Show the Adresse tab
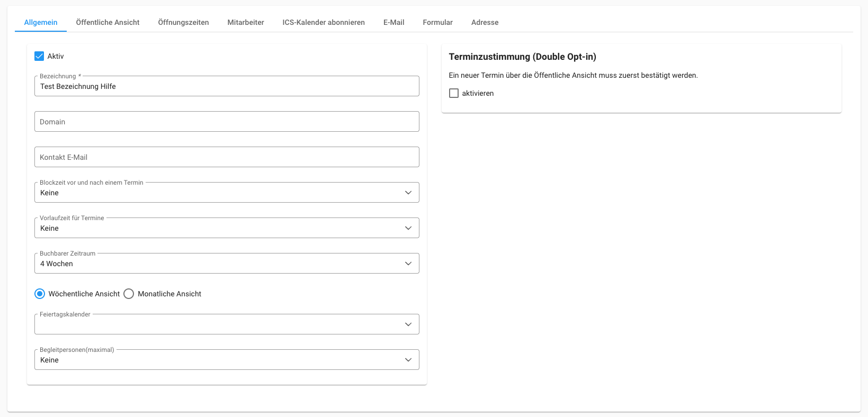Viewport: 868px width, 417px height. point(485,22)
